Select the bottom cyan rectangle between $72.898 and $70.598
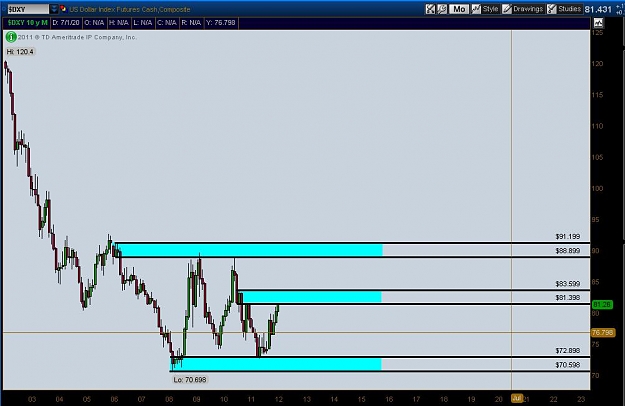 pyautogui.click(x=276, y=364)
